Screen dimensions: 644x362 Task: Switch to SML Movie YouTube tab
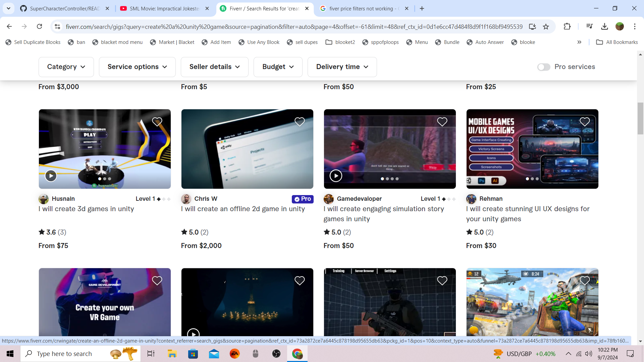(164, 8)
